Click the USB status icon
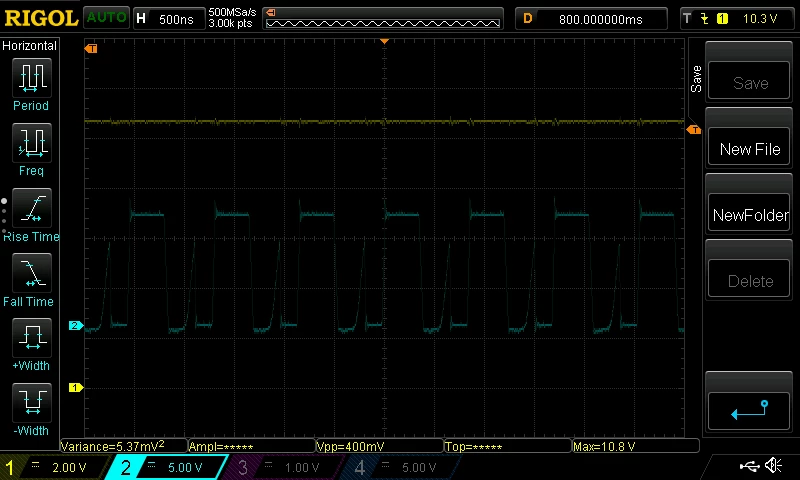Viewport: 800px width, 480px height. coord(749,466)
